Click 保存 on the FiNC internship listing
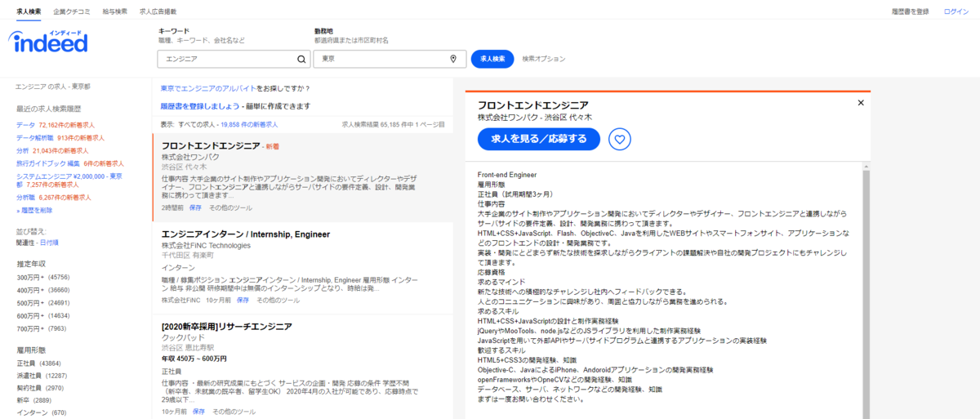Viewport: 980px width, 419px height. click(x=243, y=301)
